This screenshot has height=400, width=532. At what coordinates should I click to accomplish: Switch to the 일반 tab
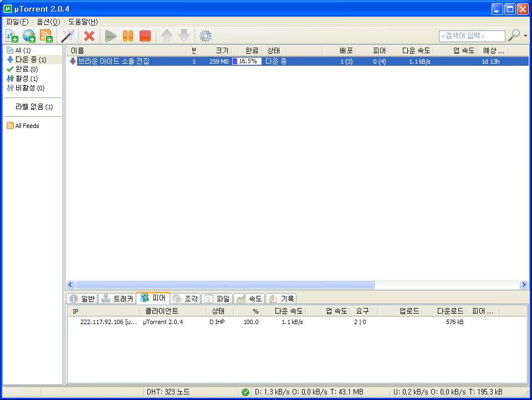point(83,299)
